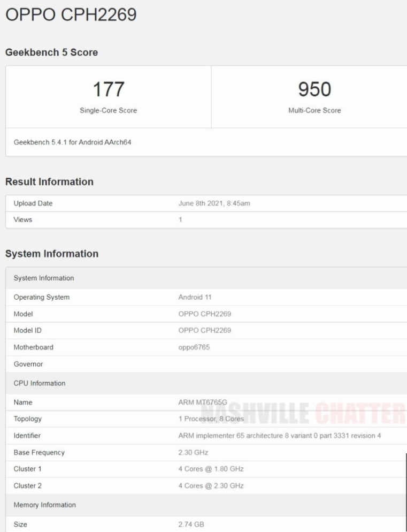
Task: Select the Android 11 value
Action: pyautogui.click(x=195, y=297)
